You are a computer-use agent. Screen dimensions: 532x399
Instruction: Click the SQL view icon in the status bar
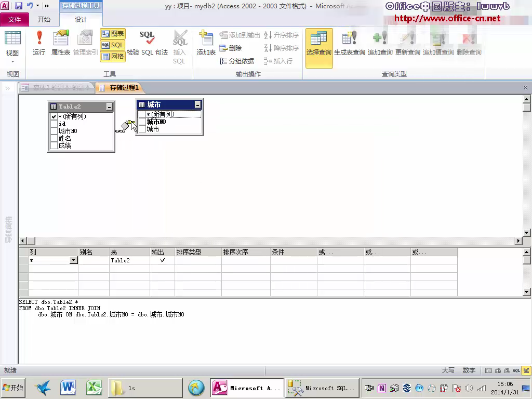point(516,370)
